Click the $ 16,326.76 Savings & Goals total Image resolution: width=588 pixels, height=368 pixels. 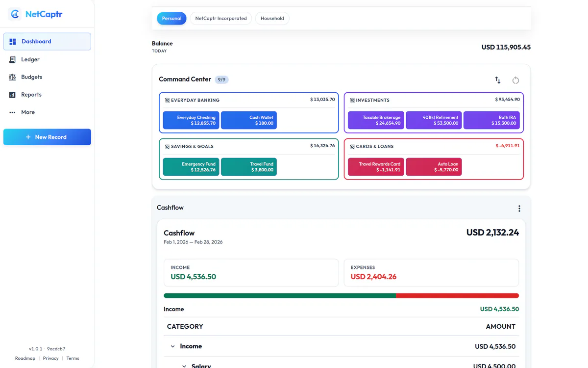pyautogui.click(x=322, y=146)
